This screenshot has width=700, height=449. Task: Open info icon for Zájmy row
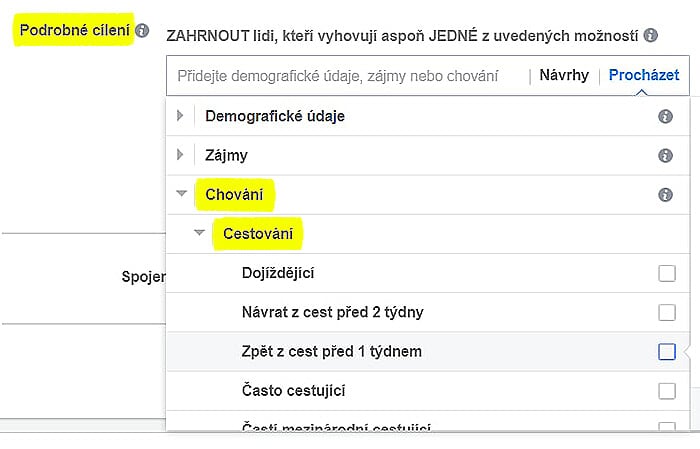coord(665,156)
